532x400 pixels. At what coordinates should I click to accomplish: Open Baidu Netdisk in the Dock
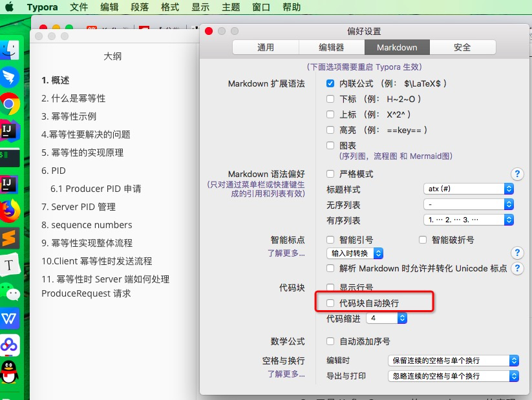10,345
